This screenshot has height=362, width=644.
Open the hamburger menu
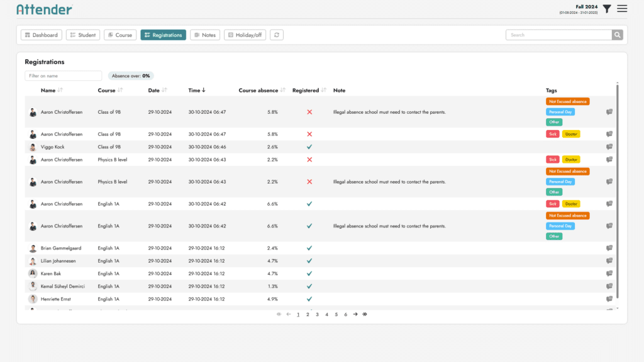622,9
